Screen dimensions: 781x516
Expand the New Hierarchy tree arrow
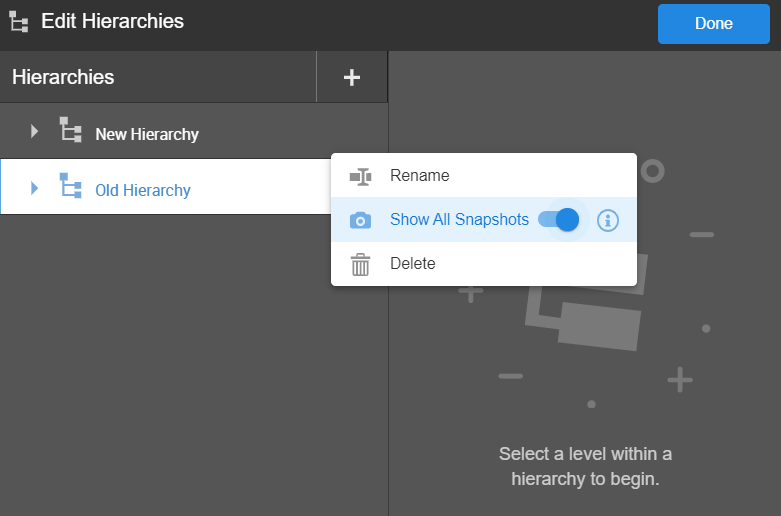point(34,132)
